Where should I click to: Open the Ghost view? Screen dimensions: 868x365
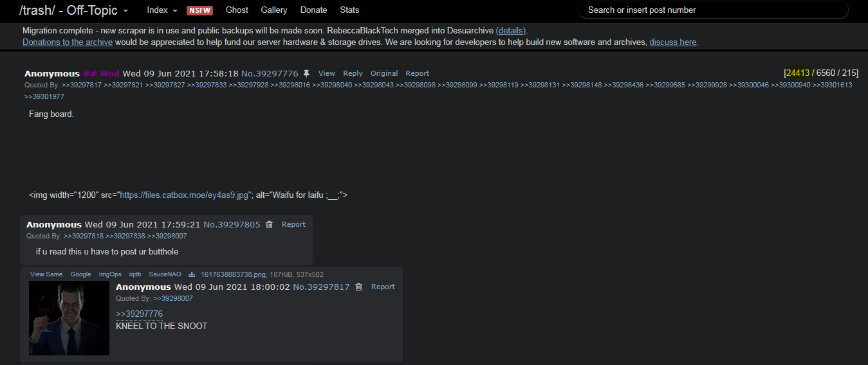pyautogui.click(x=237, y=10)
